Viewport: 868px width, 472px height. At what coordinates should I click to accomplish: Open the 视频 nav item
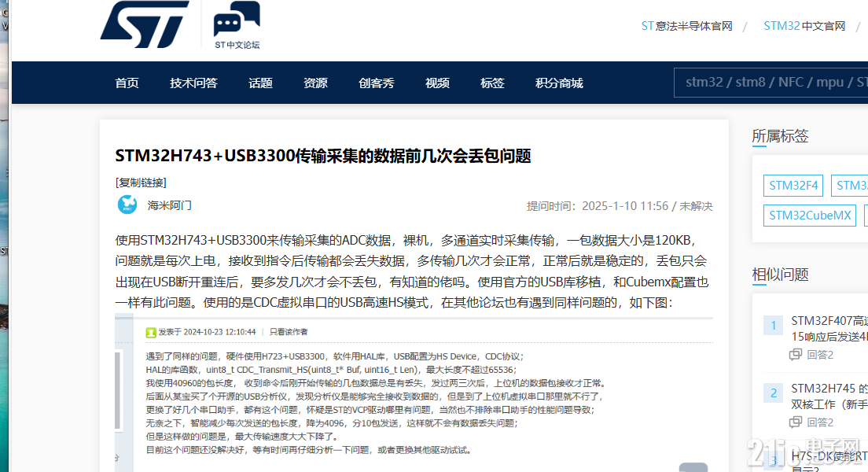tap(437, 83)
